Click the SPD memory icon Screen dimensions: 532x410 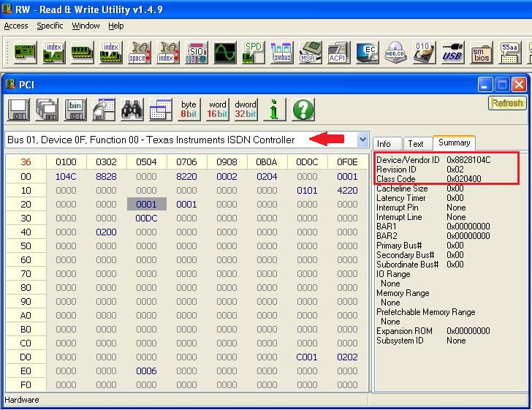pos(253,53)
